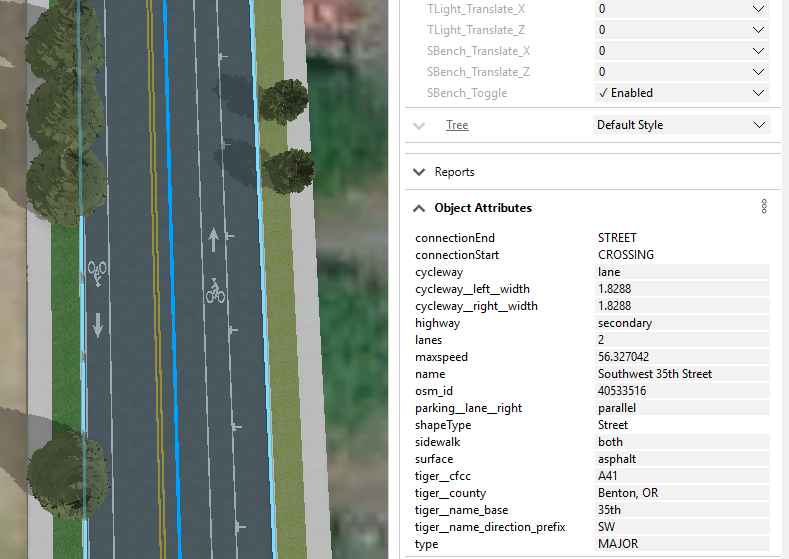This screenshot has width=789, height=559.
Task: Click the cycleway__right__width value field
Action: tap(682, 306)
